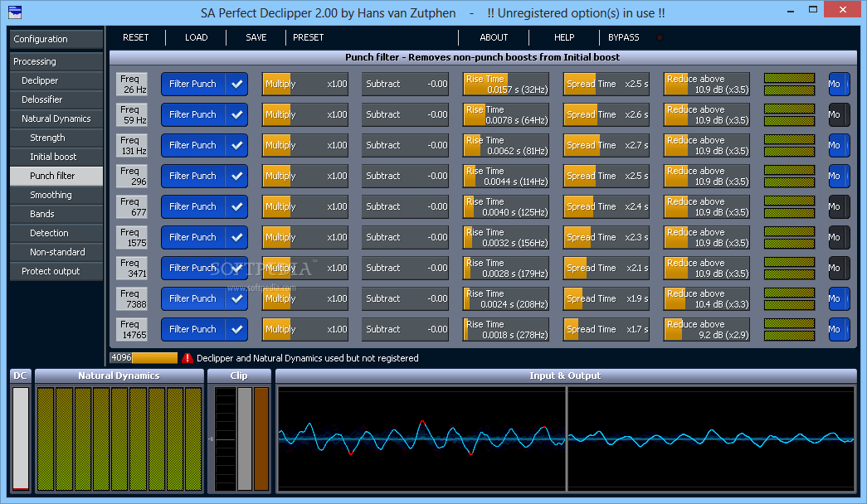Toggle the Mo button on the 677 row
The width and height of the screenshot is (867, 504).
coord(838,206)
